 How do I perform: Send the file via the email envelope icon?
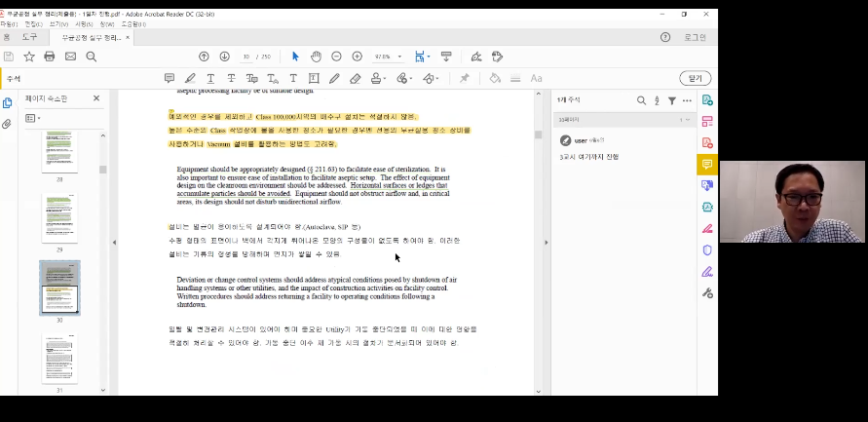(x=70, y=57)
